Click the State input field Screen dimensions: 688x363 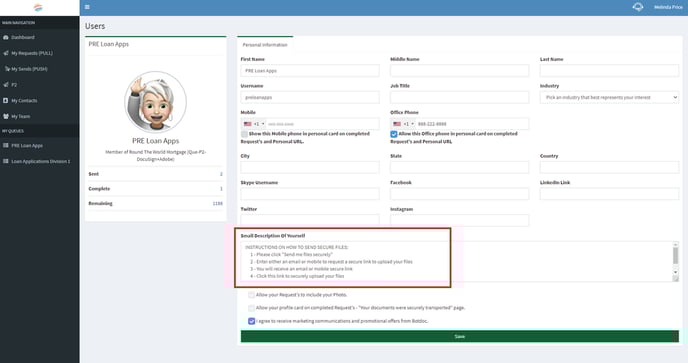pos(459,167)
